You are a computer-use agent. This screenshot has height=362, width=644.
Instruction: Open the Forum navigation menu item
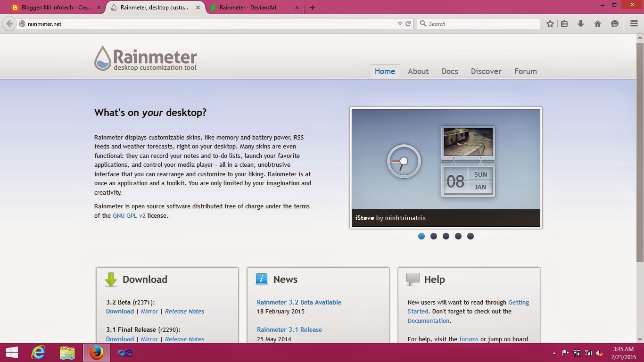(x=525, y=71)
